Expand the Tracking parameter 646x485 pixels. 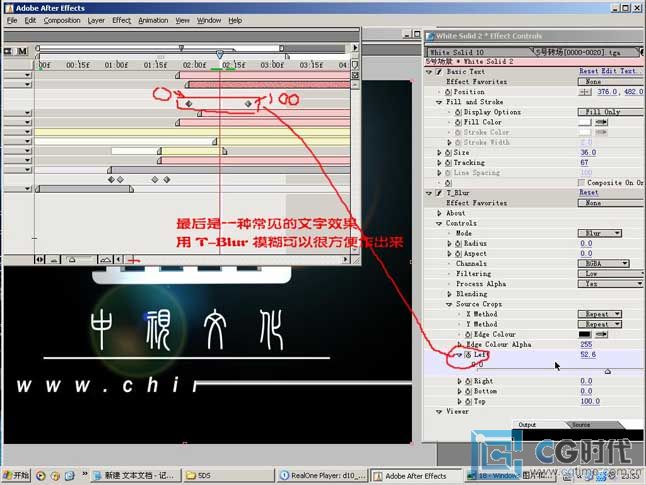(439, 163)
